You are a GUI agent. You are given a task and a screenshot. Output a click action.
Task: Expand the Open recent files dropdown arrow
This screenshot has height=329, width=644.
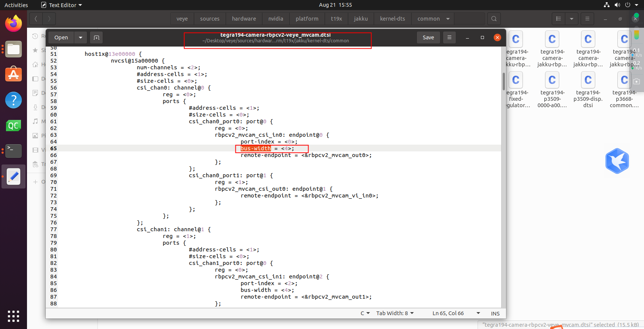(81, 37)
